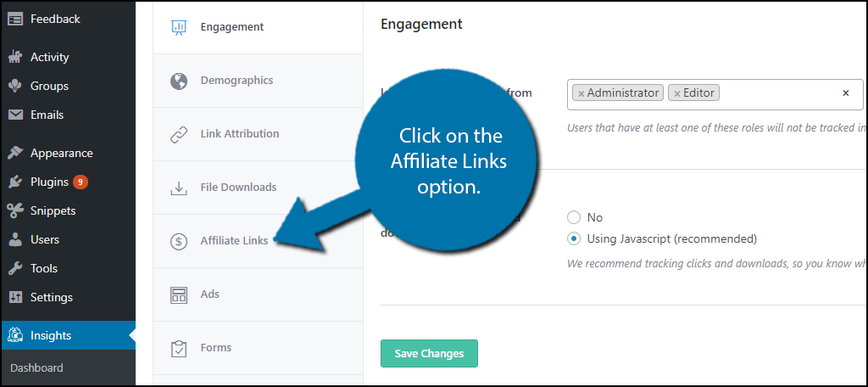Select Using Javascript (recommended) radio

pyautogui.click(x=574, y=239)
